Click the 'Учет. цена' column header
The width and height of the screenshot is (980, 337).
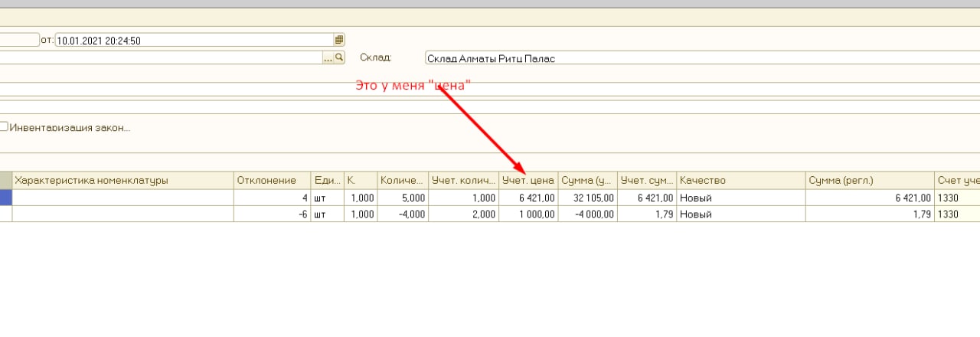[x=528, y=181]
